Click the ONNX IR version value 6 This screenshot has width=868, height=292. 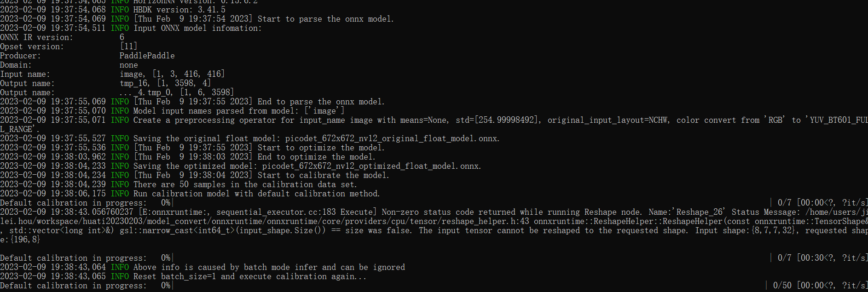tap(122, 37)
